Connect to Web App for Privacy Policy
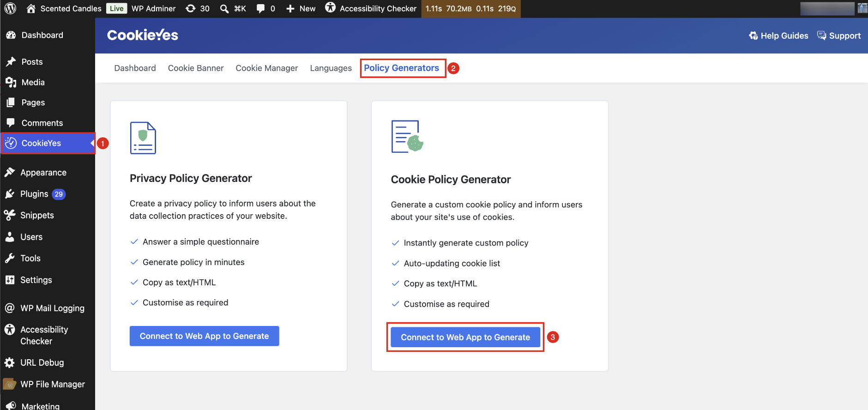The width and height of the screenshot is (868, 410). pos(204,336)
